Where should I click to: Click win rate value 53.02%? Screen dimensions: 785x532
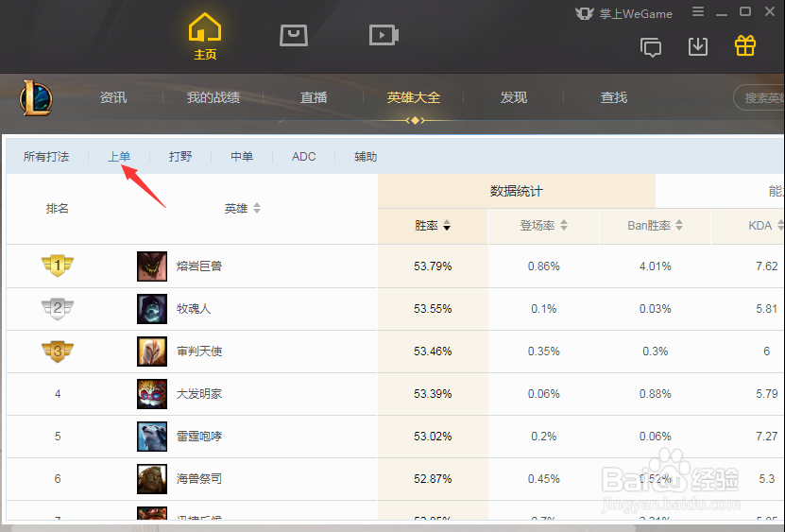(x=433, y=437)
